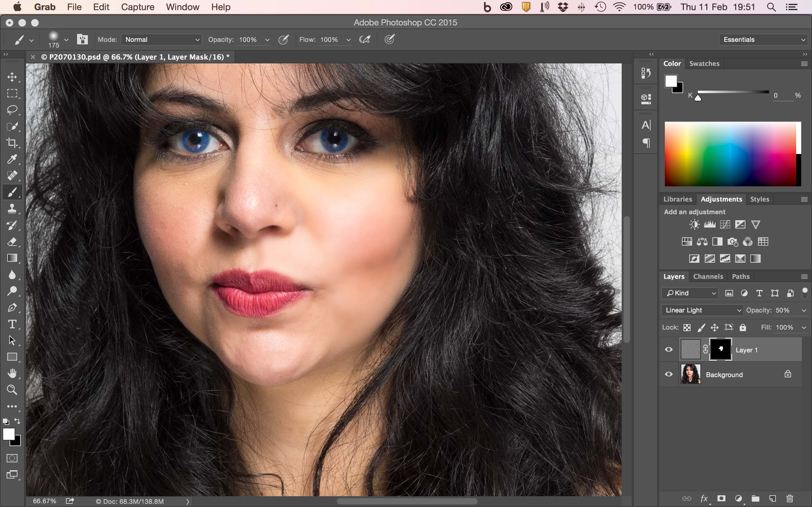Open the Capture menu
The height and width of the screenshot is (507, 812).
(x=138, y=7)
